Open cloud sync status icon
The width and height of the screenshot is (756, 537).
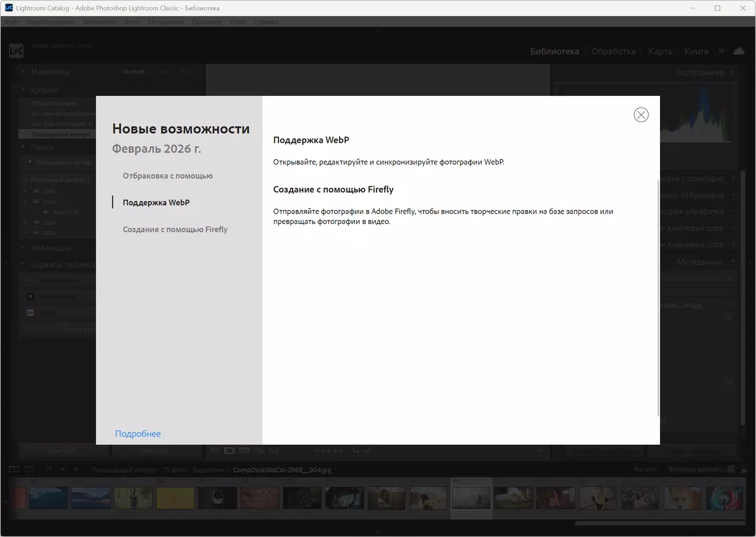(739, 51)
